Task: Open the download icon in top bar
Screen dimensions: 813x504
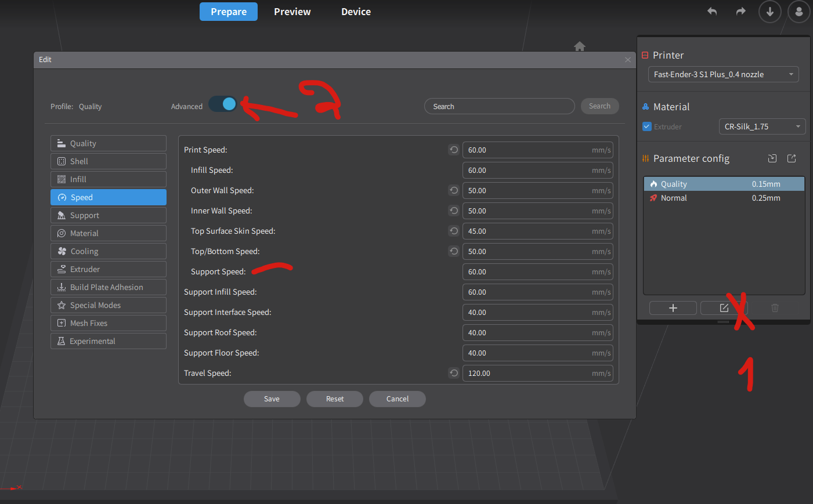Action: tap(770, 12)
